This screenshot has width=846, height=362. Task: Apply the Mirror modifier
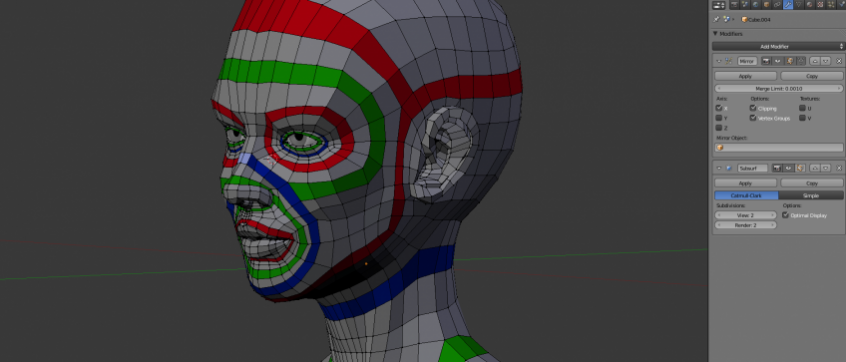[745, 76]
